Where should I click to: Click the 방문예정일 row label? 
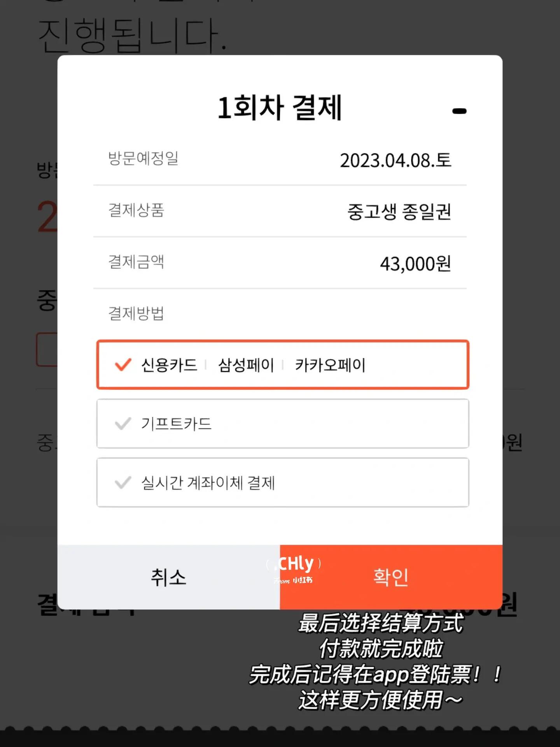click(x=143, y=158)
